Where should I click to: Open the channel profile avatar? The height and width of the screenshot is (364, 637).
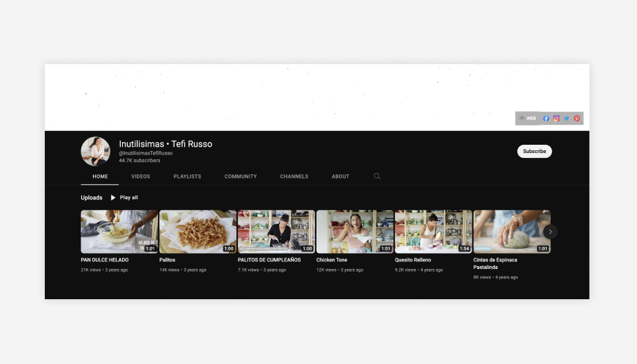click(95, 151)
